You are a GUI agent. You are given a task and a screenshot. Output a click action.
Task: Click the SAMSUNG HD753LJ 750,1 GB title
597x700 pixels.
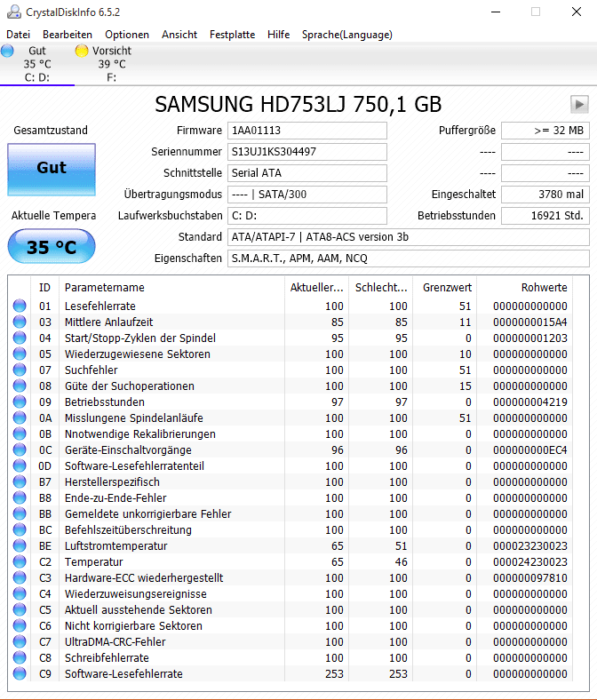coord(298,105)
